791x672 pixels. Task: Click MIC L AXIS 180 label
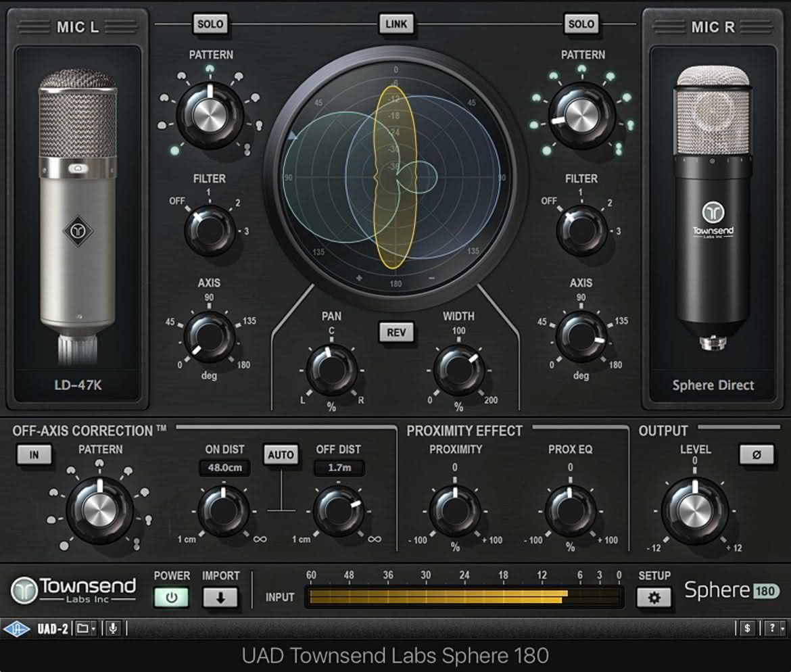pos(243,365)
